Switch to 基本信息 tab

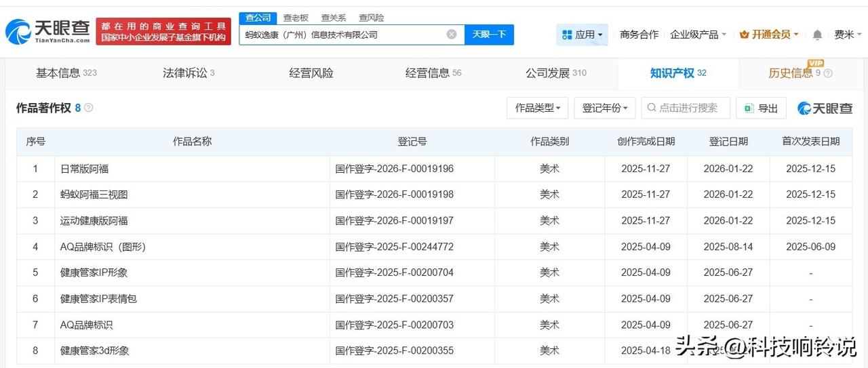click(66, 73)
